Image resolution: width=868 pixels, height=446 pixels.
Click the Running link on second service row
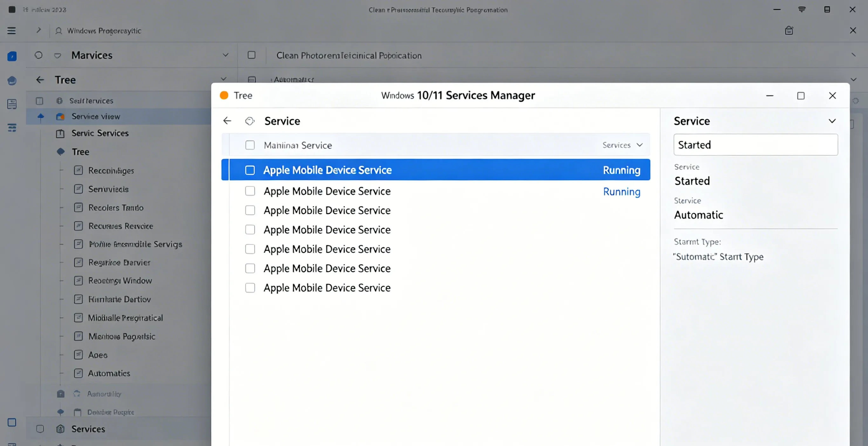[x=621, y=191]
